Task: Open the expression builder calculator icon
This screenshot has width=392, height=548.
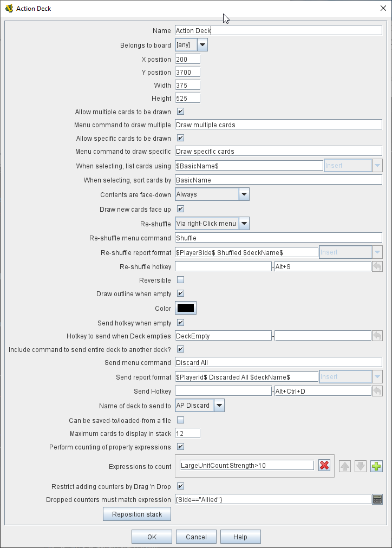Action: [377, 499]
